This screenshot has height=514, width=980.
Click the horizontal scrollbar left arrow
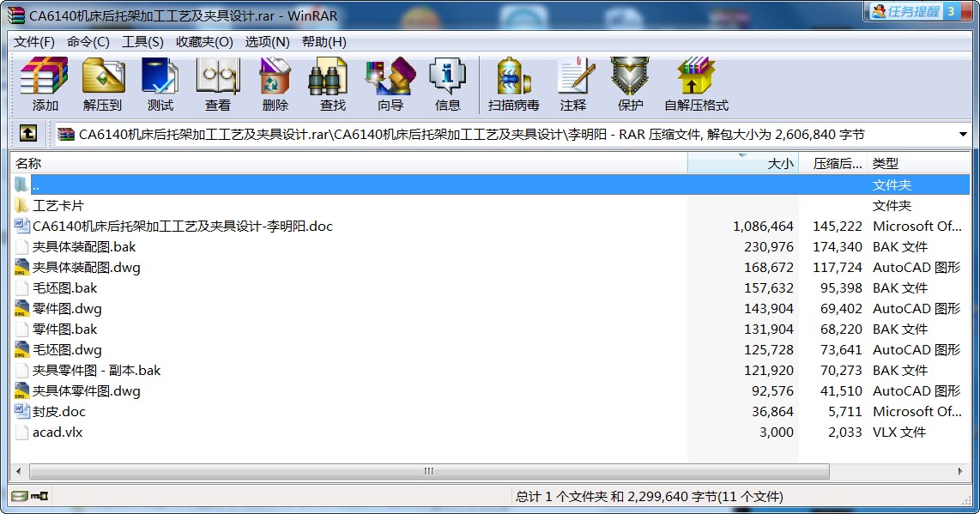18,471
